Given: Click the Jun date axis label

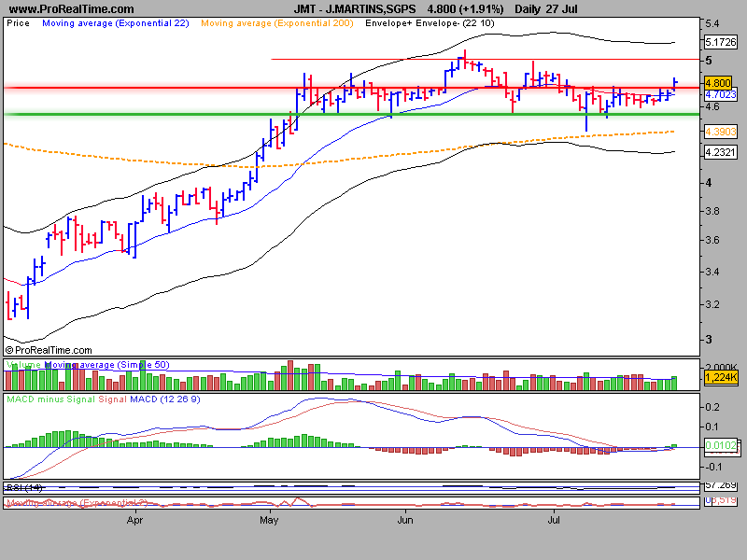Looking at the screenshot, I should tap(405, 520).
